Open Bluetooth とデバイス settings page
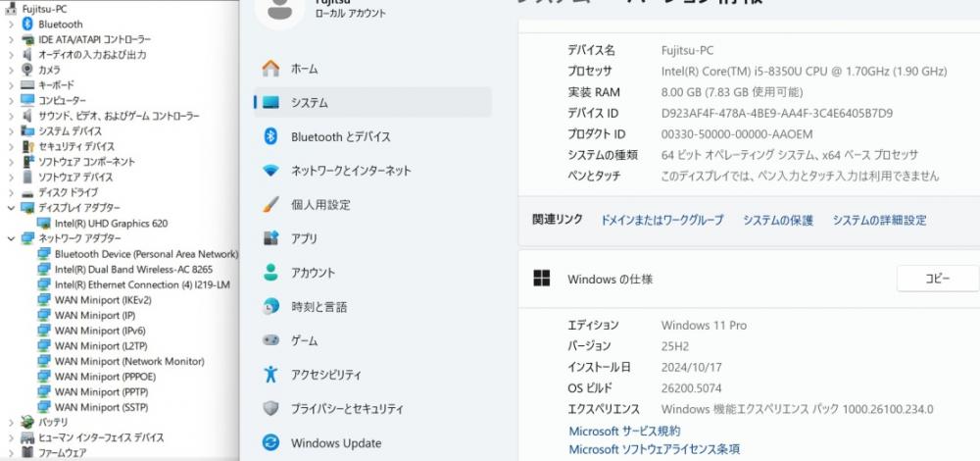The height and width of the screenshot is (461, 980). (x=373, y=136)
